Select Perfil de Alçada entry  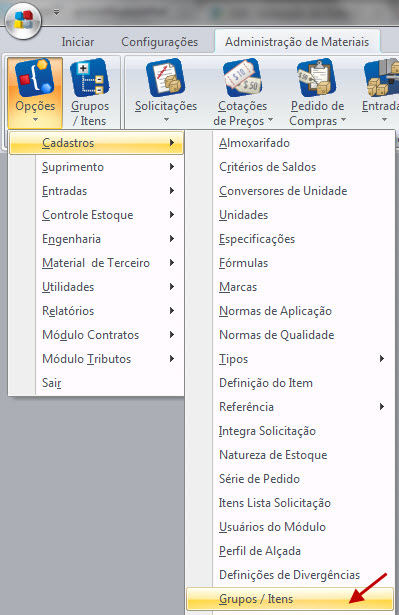(290, 551)
